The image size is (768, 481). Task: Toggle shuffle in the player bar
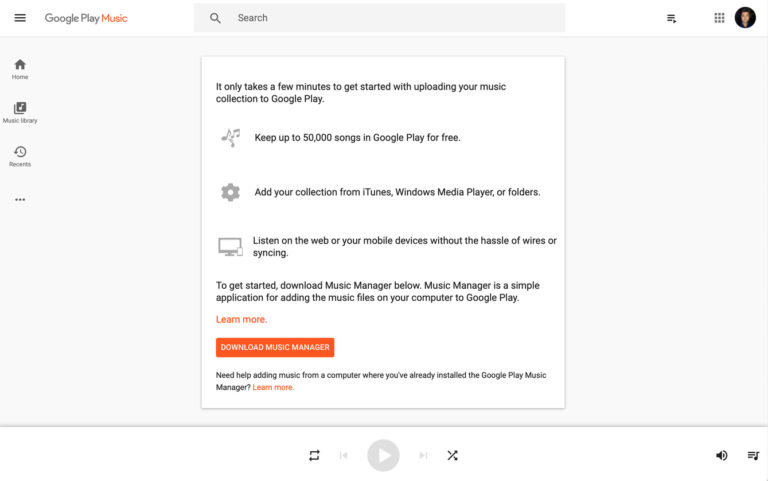[x=453, y=456]
